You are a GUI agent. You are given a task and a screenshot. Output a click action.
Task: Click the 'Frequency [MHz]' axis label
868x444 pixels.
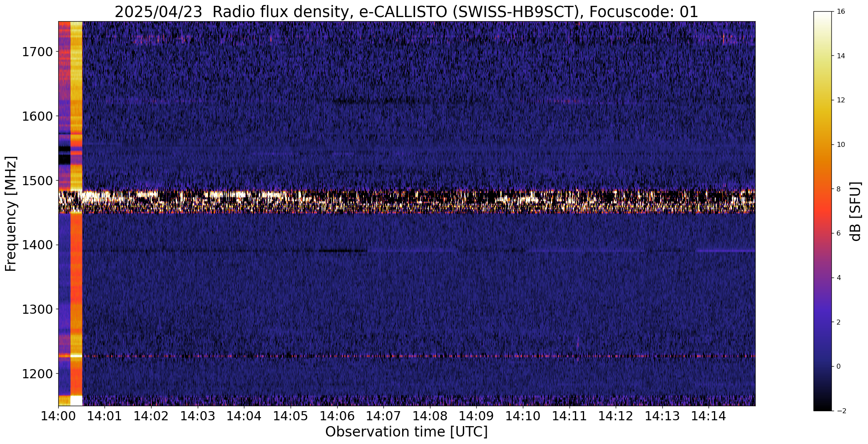[11, 213]
